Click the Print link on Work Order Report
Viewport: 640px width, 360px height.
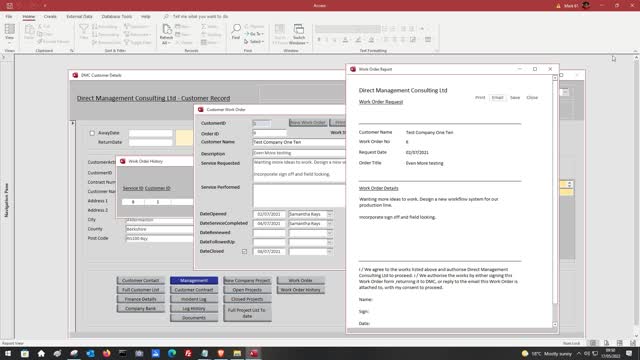[480, 98]
